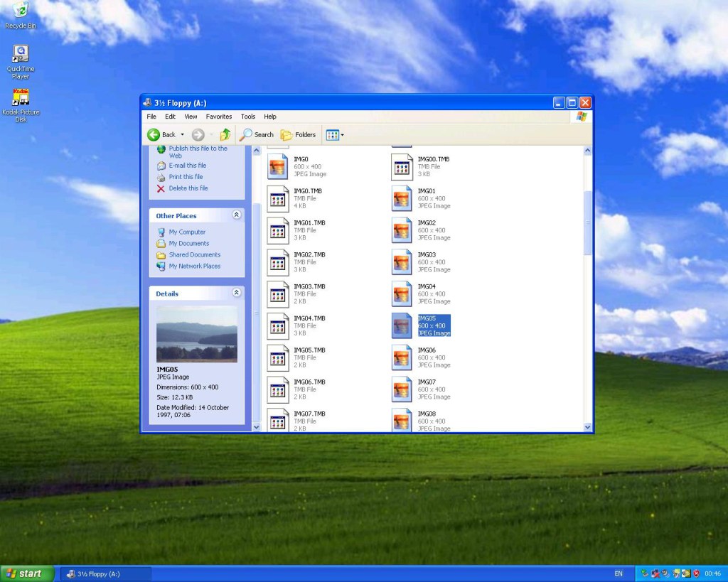
Task: Click the Up folder icon in toolbar
Action: click(x=225, y=134)
